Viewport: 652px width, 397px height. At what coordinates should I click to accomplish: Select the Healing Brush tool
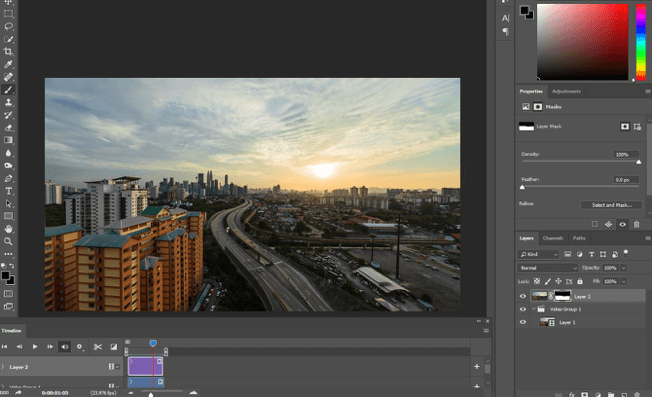tap(8, 77)
